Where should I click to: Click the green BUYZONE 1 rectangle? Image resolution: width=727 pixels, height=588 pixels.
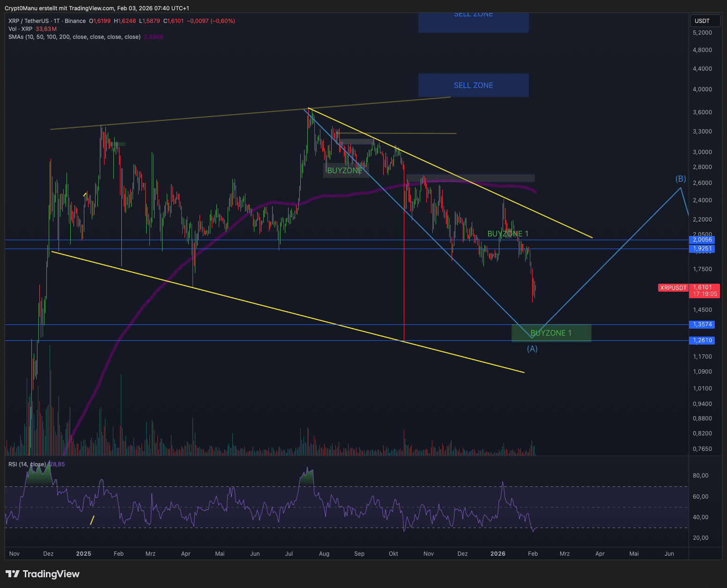click(x=551, y=333)
